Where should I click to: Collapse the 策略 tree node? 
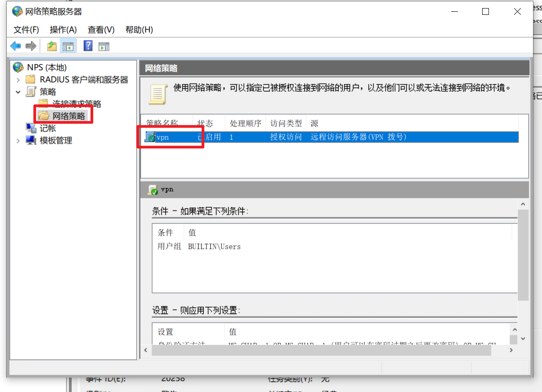point(18,92)
